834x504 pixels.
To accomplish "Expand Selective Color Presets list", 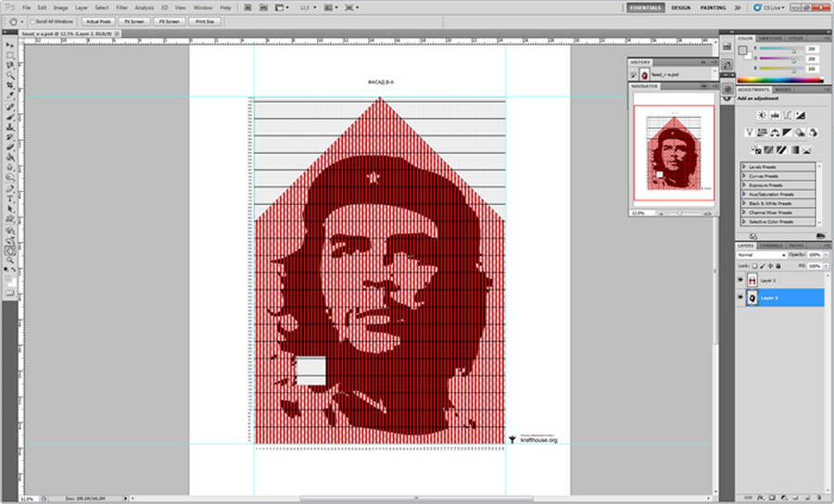I will tap(744, 221).
